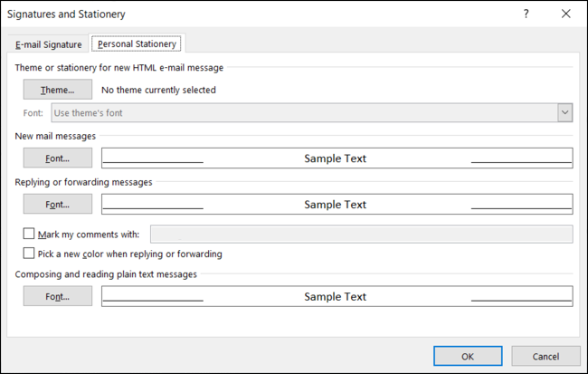Close the Signatures and Stationery dialog
The image size is (588, 374).
pos(566,14)
